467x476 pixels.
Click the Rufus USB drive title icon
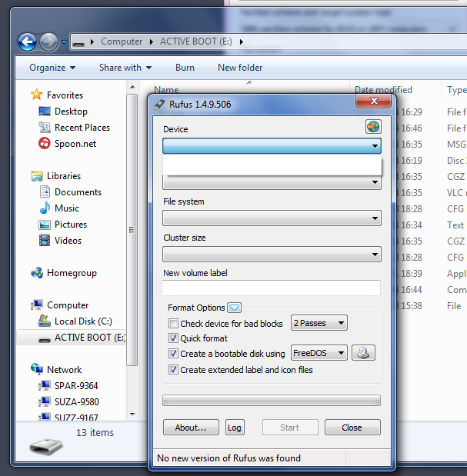[159, 105]
